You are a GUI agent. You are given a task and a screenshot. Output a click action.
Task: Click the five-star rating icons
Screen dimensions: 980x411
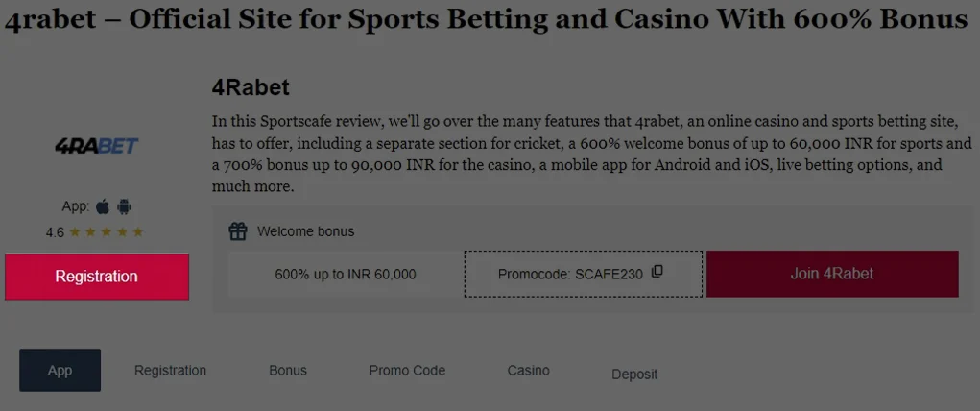107,232
